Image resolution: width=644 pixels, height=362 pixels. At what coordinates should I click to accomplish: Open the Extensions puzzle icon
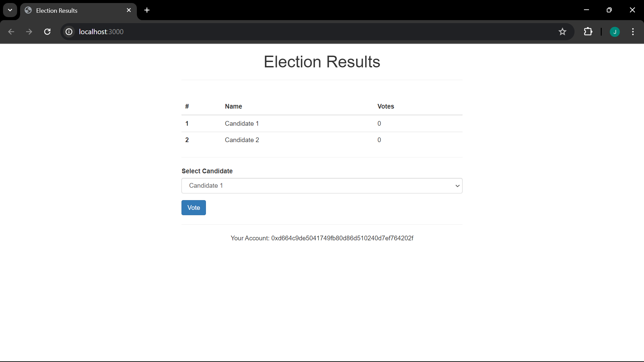click(588, 32)
